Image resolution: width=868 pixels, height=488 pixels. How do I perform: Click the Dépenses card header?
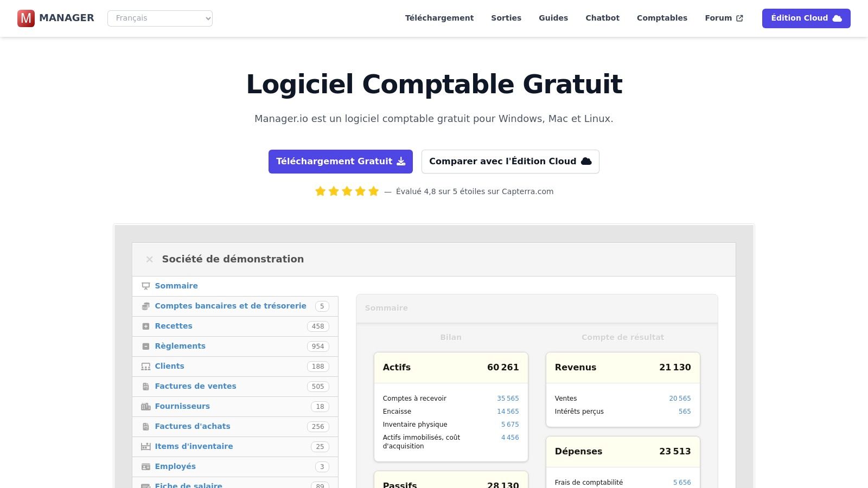pyautogui.click(x=623, y=452)
